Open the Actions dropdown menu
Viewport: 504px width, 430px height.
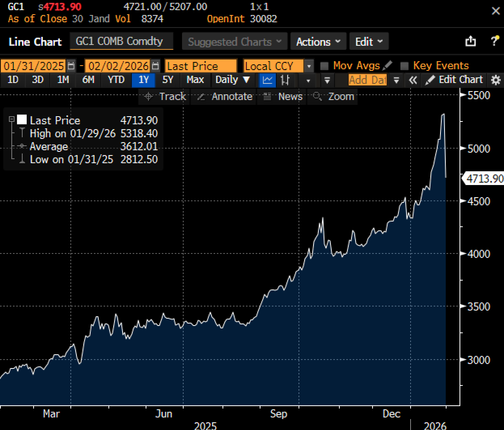coord(318,42)
